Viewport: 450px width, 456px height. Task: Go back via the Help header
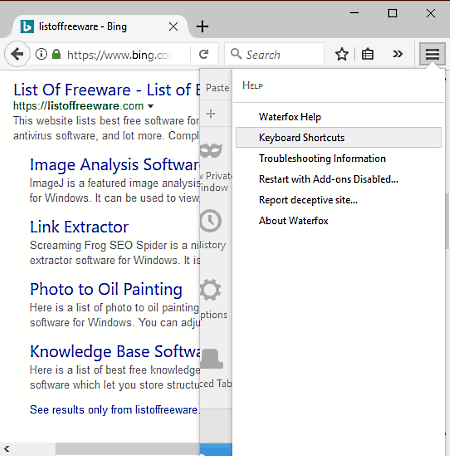pos(338,86)
